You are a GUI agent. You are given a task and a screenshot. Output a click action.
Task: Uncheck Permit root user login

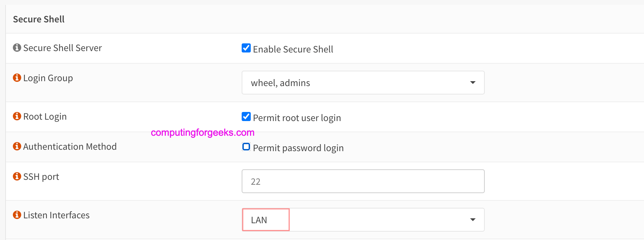[x=246, y=117]
